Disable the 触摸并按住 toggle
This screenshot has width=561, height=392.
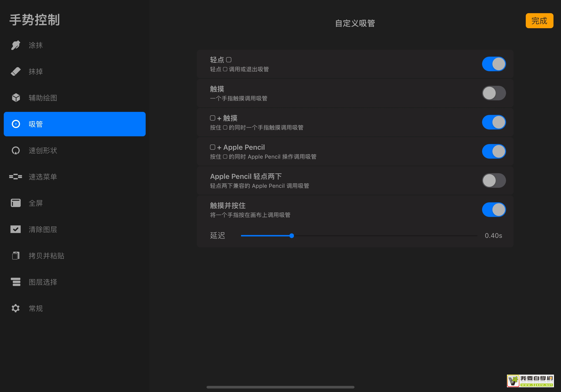pyautogui.click(x=494, y=209)
